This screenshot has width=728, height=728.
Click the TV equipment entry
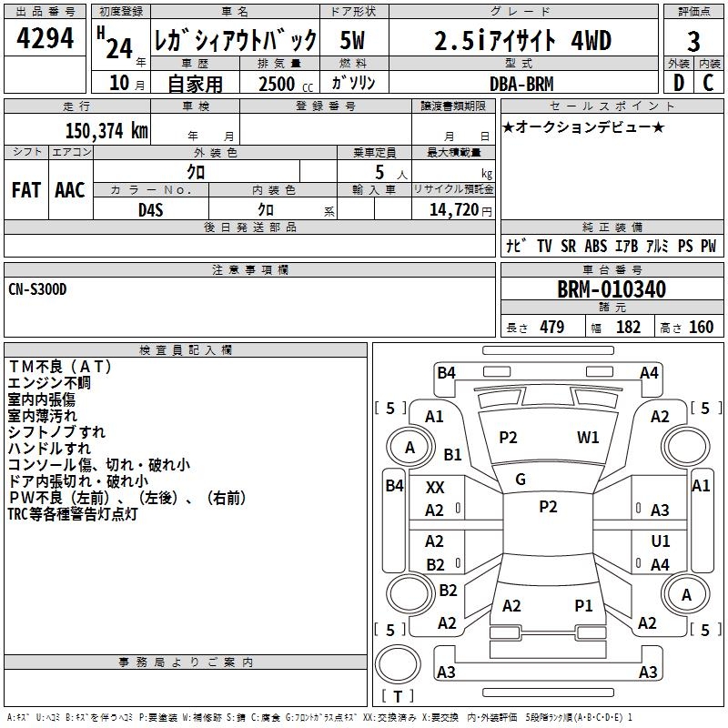(544, 246)
